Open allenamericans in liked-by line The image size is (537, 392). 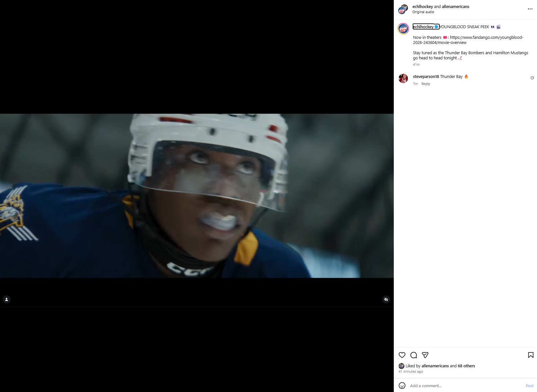[435, 366]
